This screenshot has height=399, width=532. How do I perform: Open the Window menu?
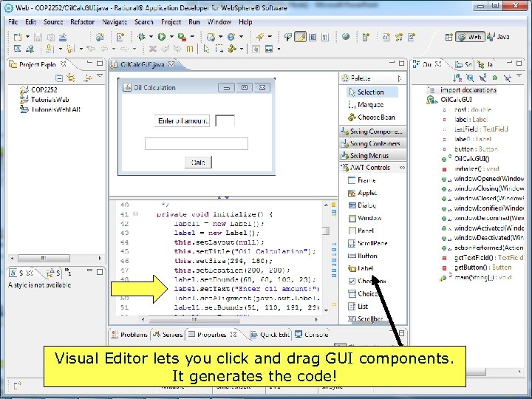pyautogui.click(x=219, y=22)
